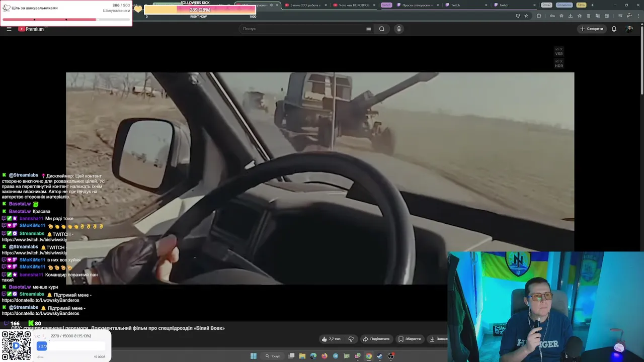The image size is (644, 362).
Task: Click the followers goal 366/500 bar
Action: [x=66, y=20]
